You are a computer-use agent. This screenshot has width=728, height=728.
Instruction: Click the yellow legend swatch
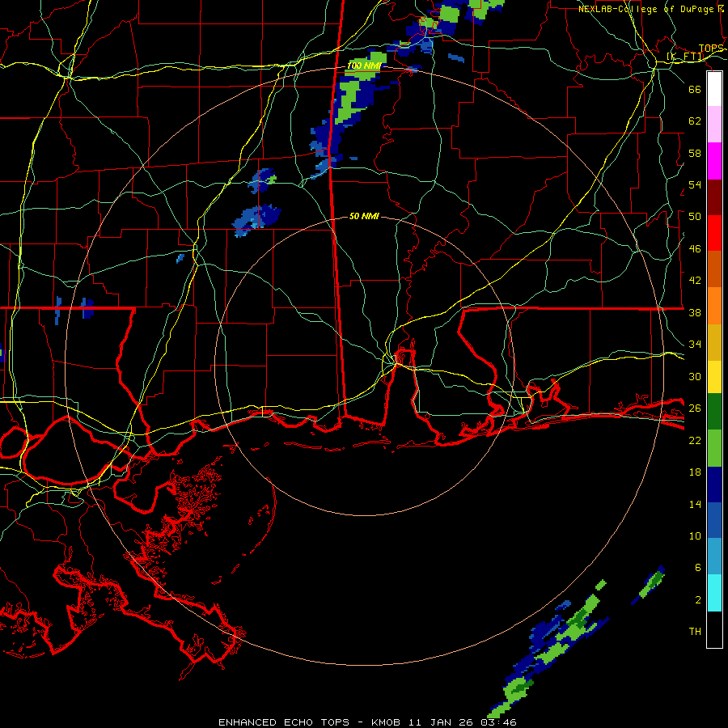(x=714, y=377)
